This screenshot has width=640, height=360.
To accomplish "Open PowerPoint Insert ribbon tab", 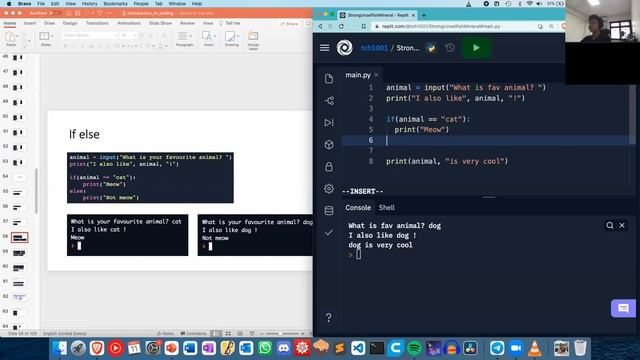I will pos(30,23).
